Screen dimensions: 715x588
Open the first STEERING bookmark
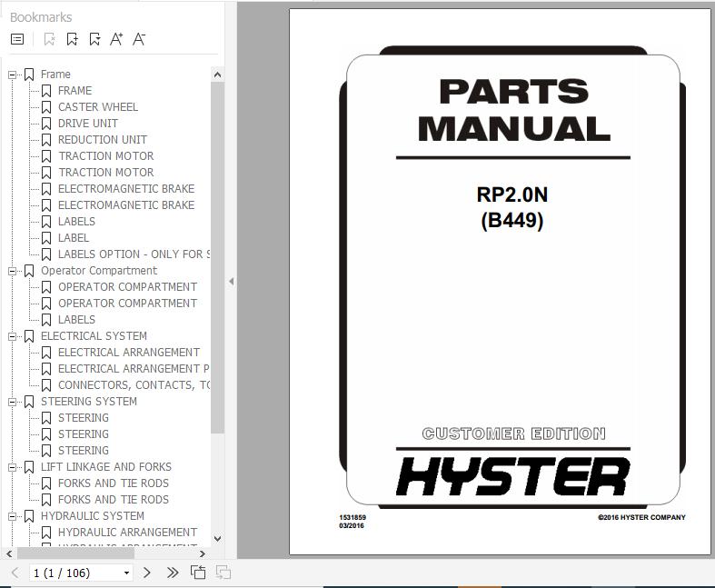point(84,418)
